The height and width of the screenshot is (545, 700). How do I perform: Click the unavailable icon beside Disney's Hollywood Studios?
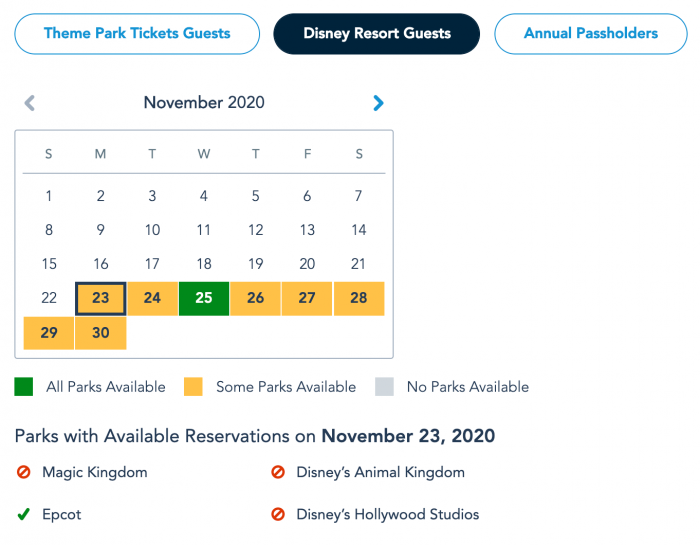tap(278, 514)
